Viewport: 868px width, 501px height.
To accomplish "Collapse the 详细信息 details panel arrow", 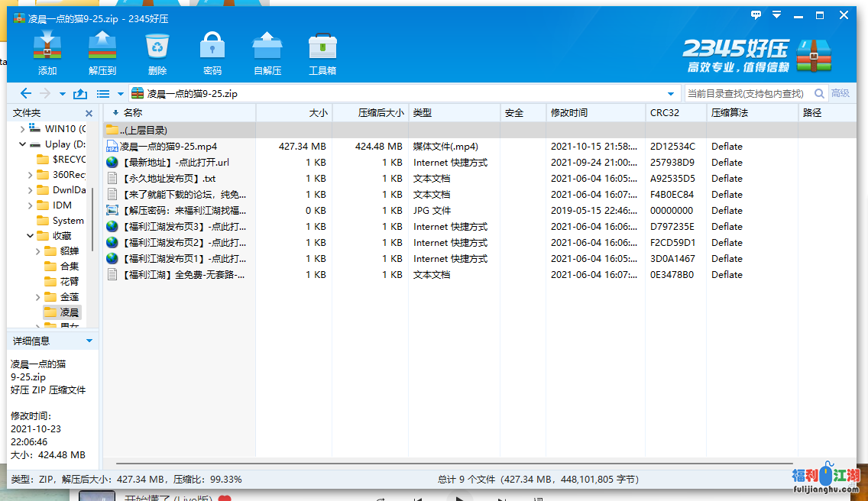I will coord(89,341).
